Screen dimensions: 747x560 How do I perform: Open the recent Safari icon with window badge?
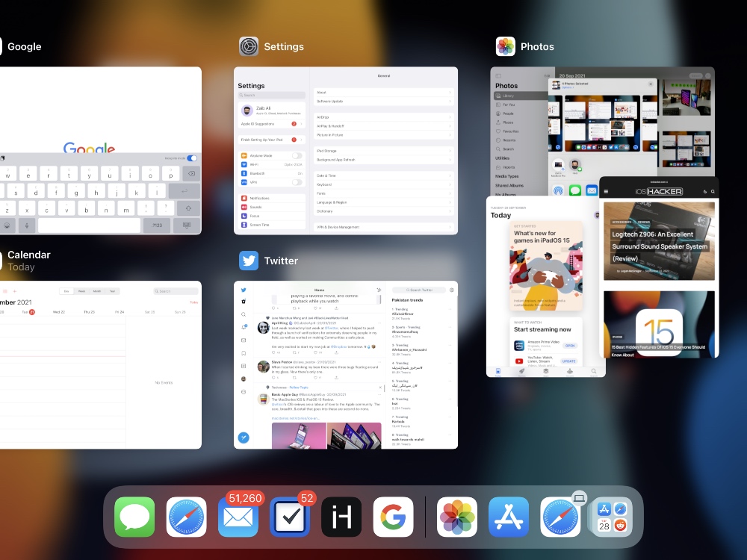tap(560, 517)
